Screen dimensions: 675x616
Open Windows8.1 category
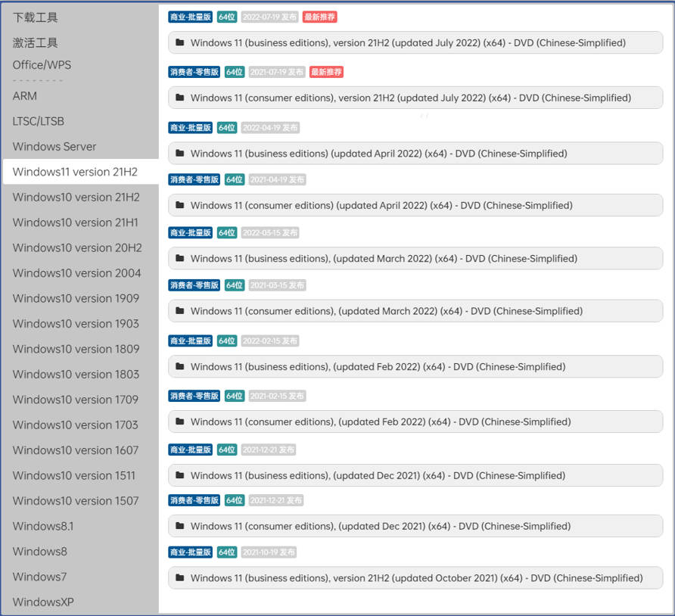[x=43, y=526]
